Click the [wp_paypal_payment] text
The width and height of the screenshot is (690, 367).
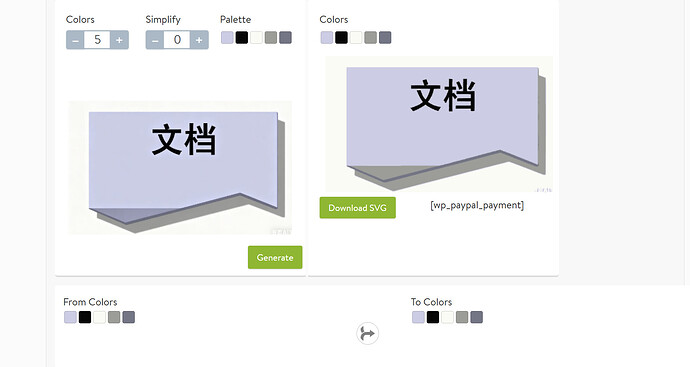click(x=477, y=206)
